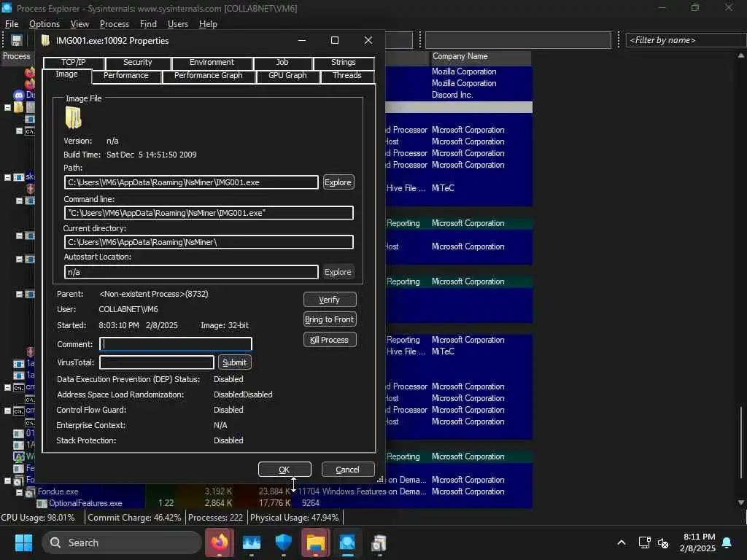Open the Find menu

coord(148,24)
